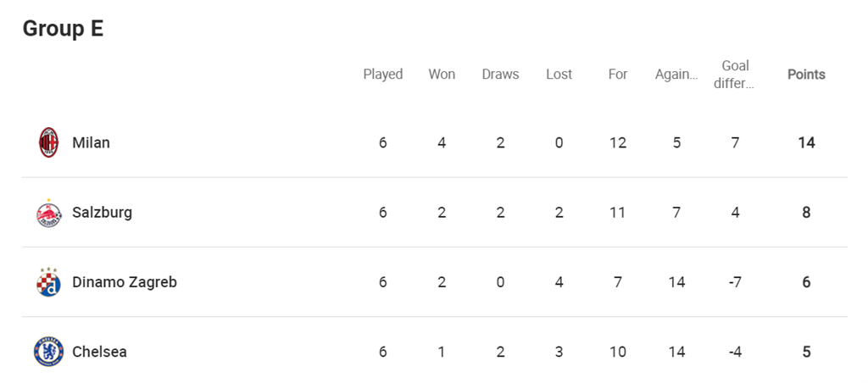The width and height of the screenshot is (868, 383).
Task: Click the Chelsea club badge
Action: pos(49,352)
